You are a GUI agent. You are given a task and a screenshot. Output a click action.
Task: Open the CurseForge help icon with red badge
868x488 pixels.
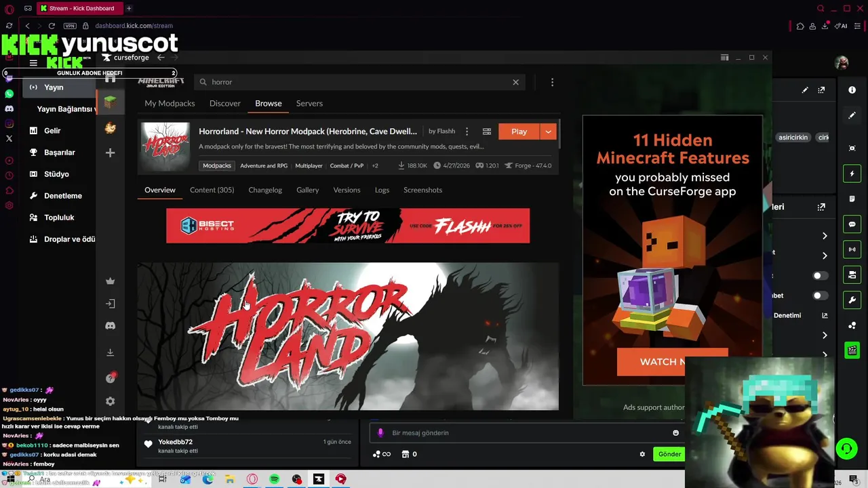pos(111,378)
